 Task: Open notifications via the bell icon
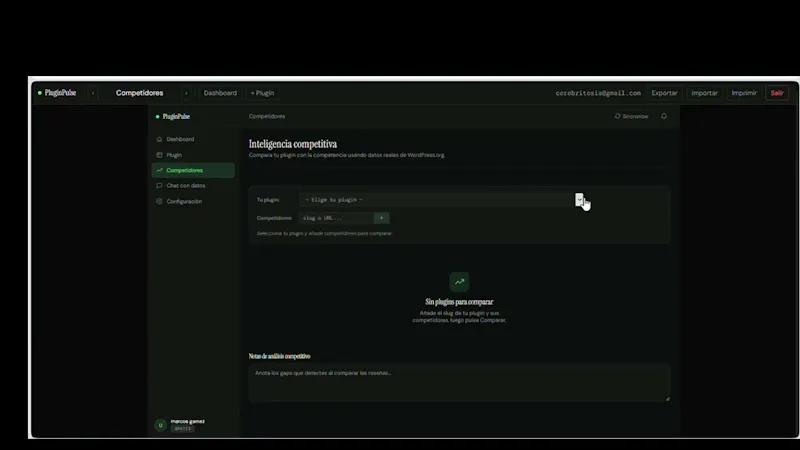point(664,116)
